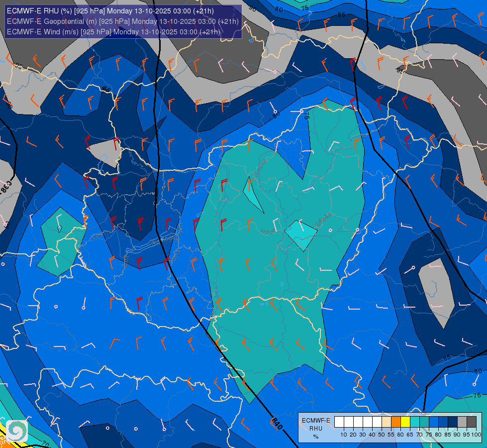The width and height of the screenshot is (487, 448).
Task: Click the 'RHU' text in the legend
Action: tap(316, 429)
